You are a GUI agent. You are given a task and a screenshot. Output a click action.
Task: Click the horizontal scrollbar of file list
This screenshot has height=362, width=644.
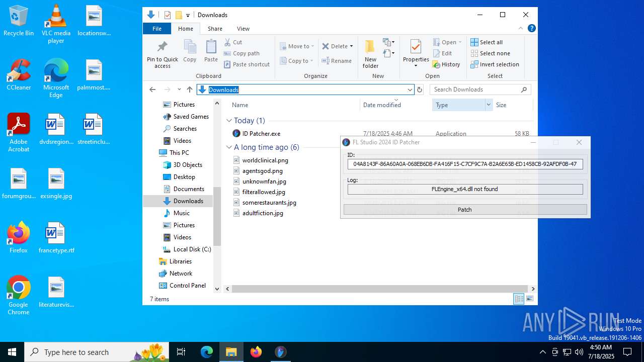380,289
